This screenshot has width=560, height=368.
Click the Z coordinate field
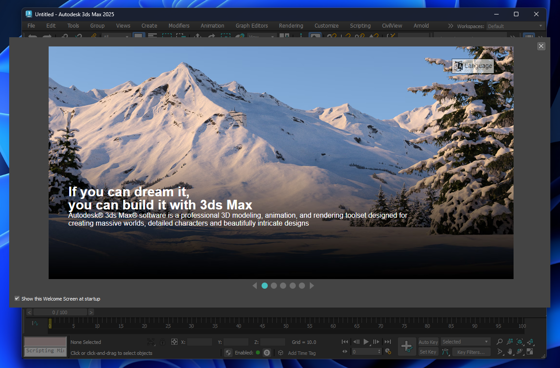[x=272, y=342]
